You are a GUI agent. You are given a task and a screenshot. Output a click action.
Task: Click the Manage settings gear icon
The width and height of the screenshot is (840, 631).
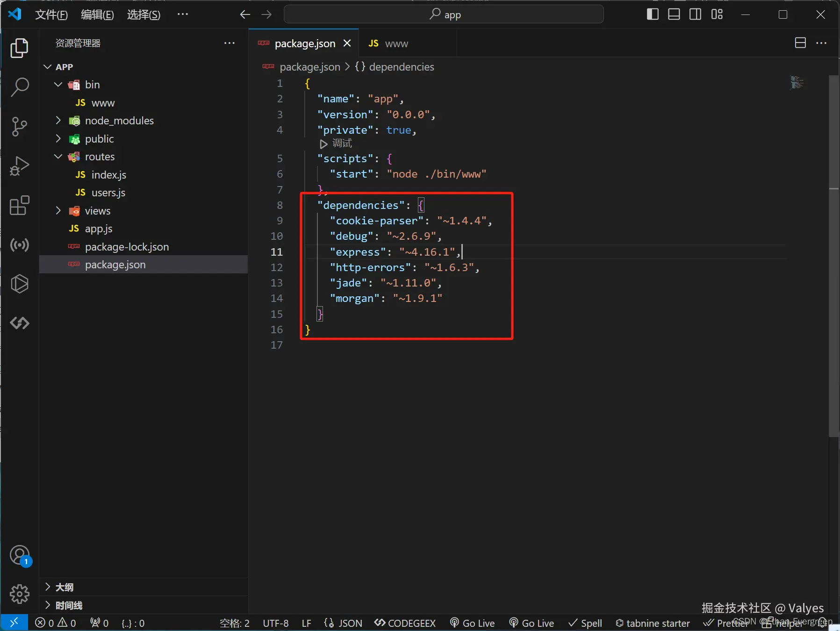(19, 594)
